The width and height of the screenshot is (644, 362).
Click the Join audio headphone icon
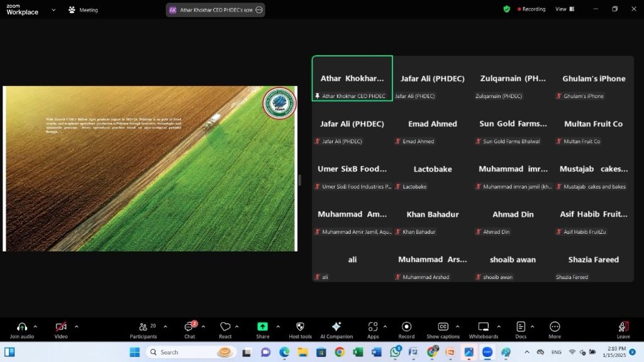coord(22,327)
